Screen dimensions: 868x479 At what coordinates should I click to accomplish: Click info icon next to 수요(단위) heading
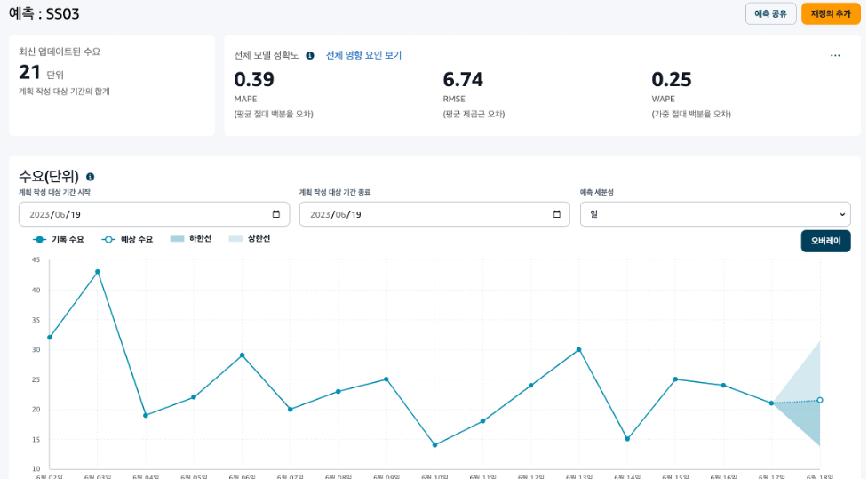[x=90, y=177]
